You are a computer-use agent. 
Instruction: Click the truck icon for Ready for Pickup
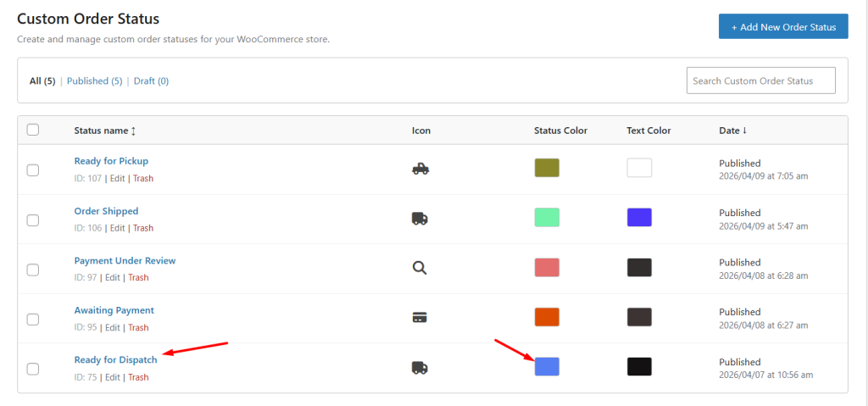pyautogui.click(x=420, y=169)
